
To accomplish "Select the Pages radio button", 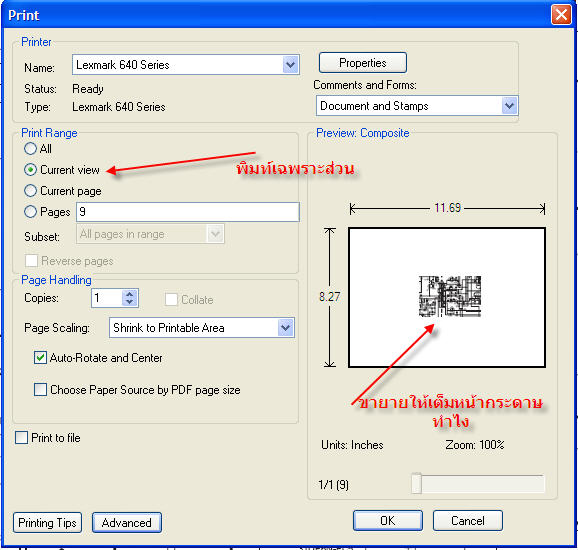I will click(30, 212).
